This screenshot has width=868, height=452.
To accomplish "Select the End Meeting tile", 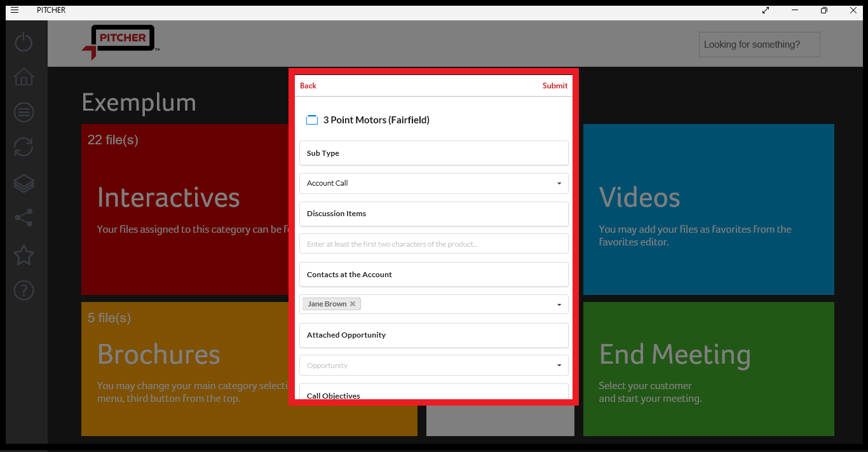I will 708,369.
